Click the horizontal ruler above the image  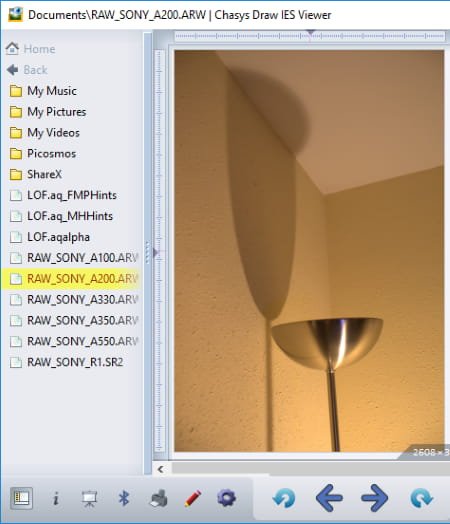point(310,36)
